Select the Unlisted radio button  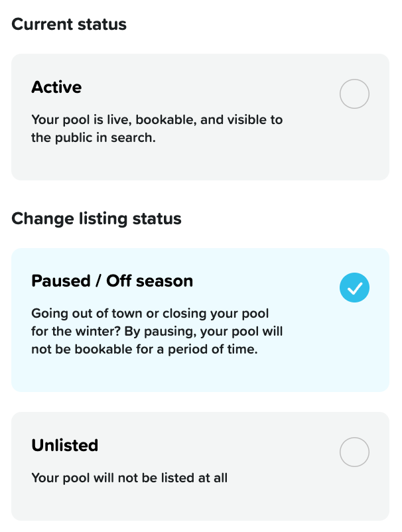[354, 452]
